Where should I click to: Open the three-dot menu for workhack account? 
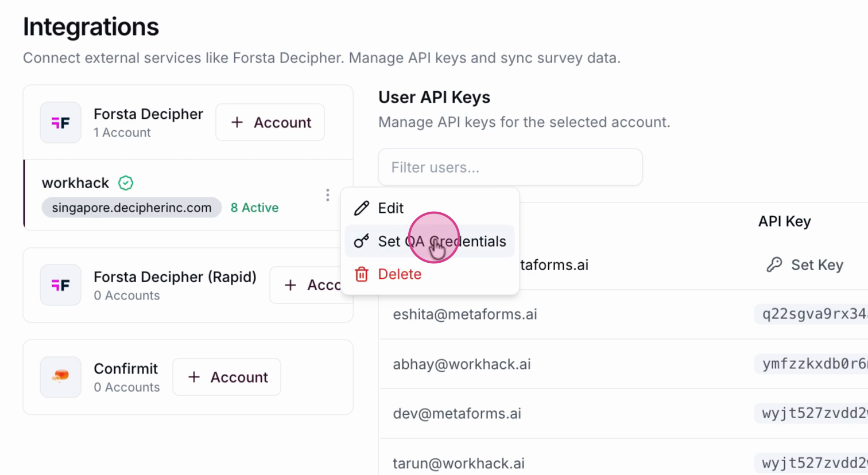(327, 195)
